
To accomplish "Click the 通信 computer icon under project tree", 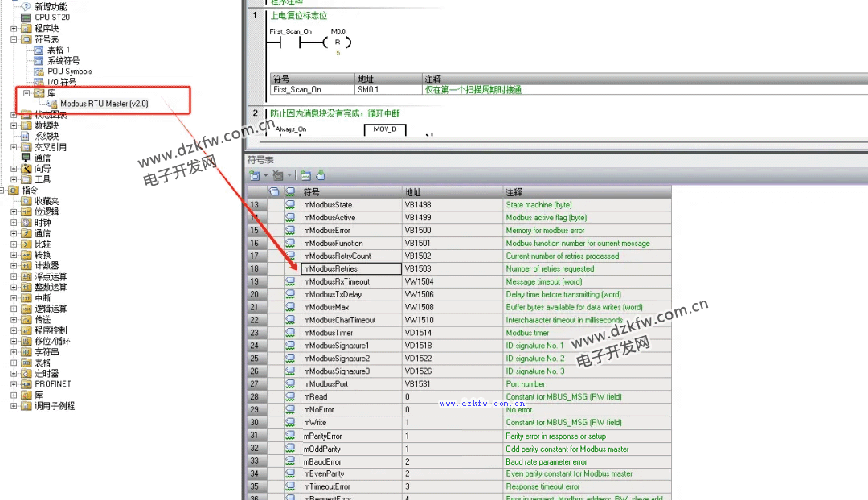I will click(26, 158).
